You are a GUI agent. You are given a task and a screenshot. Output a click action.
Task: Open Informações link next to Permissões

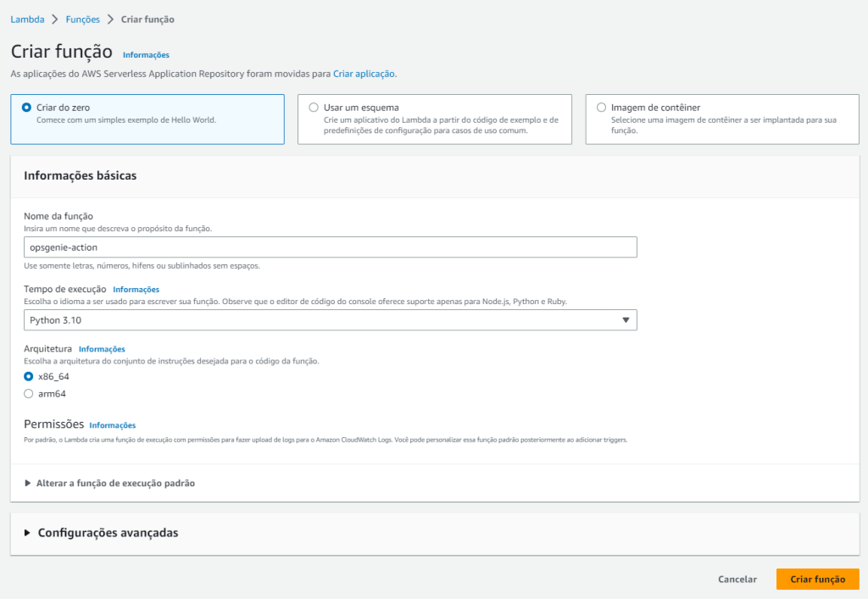112,425
